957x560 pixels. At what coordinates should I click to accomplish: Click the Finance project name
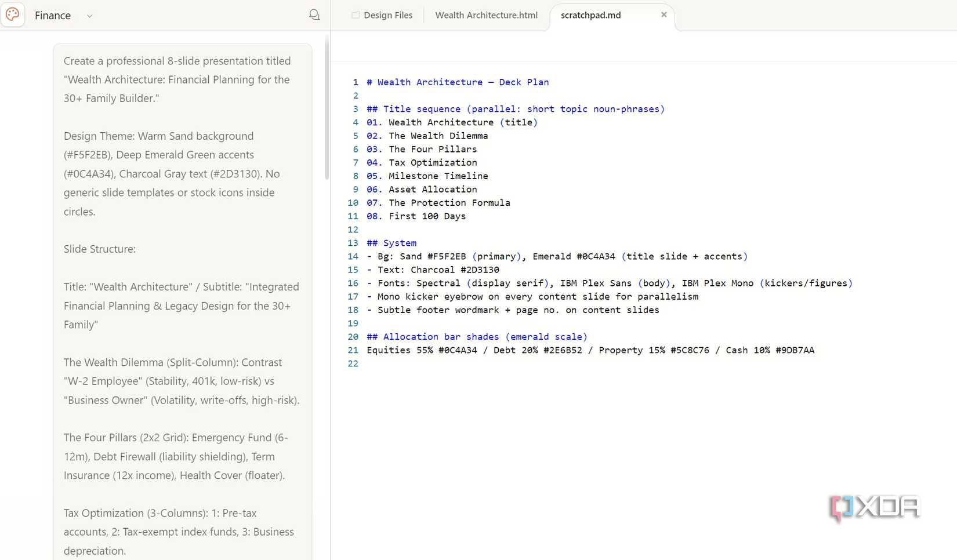[53, 16]
